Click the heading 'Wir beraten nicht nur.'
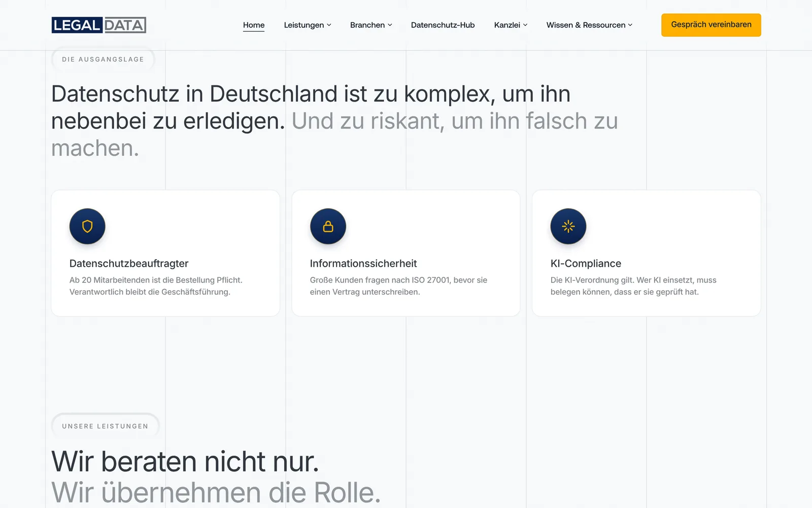The width and height of the screenshot is (812, 508). point(185,461)
